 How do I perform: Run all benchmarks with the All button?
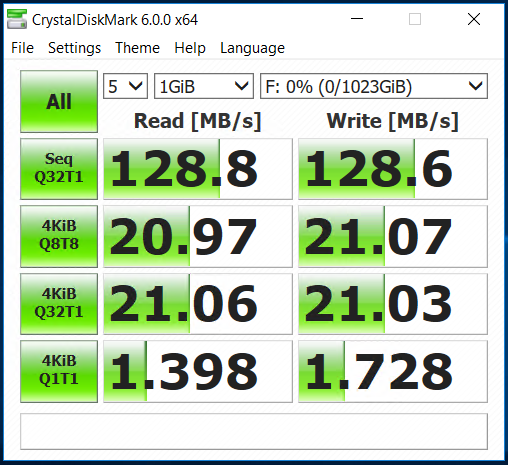(59, 101)
